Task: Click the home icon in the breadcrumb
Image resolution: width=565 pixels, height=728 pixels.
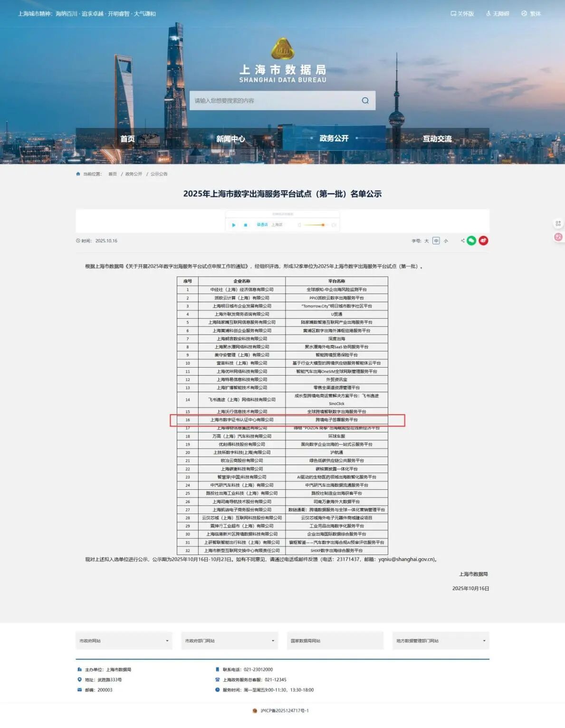Action: click(78, 174)
